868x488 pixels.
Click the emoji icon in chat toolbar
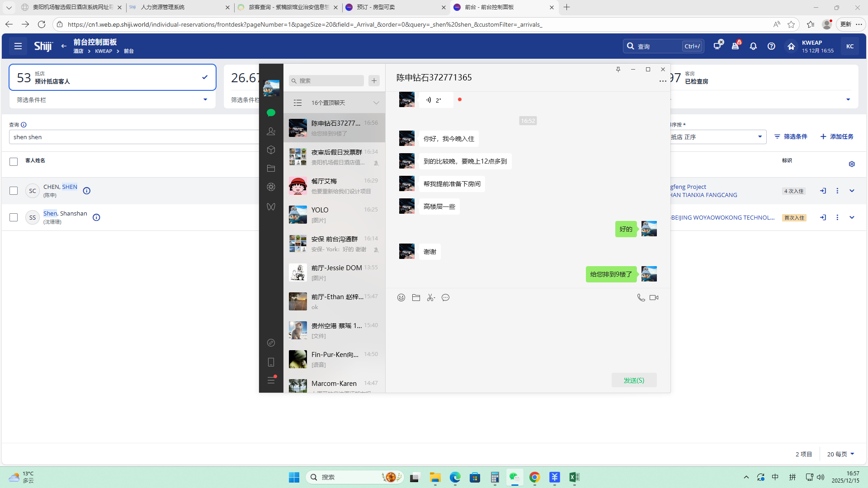[x=401, y=297]
